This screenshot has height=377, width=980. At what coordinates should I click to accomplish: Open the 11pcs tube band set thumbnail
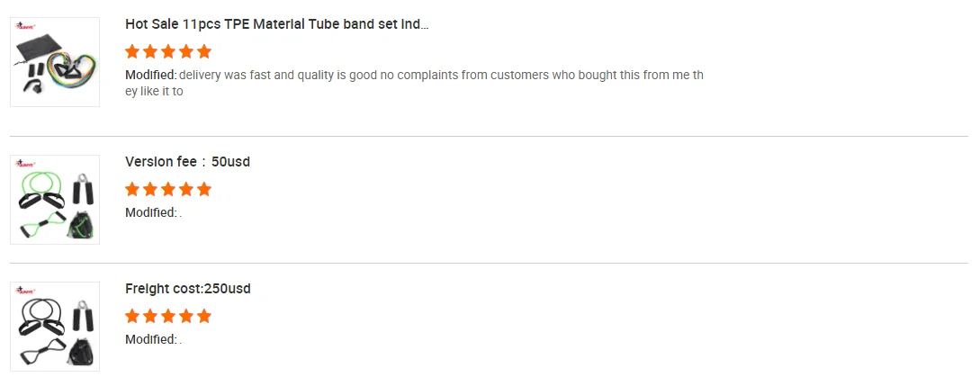pyautogui.click(x=55, y=63)
